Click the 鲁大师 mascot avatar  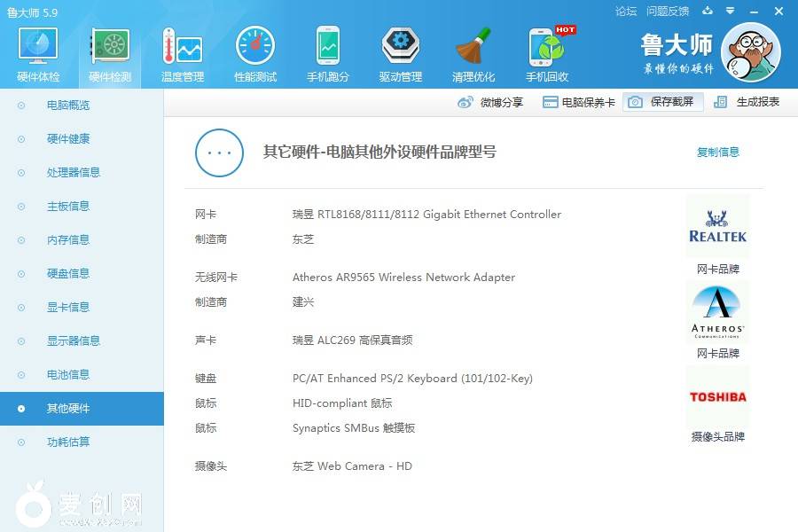(750, 52)
